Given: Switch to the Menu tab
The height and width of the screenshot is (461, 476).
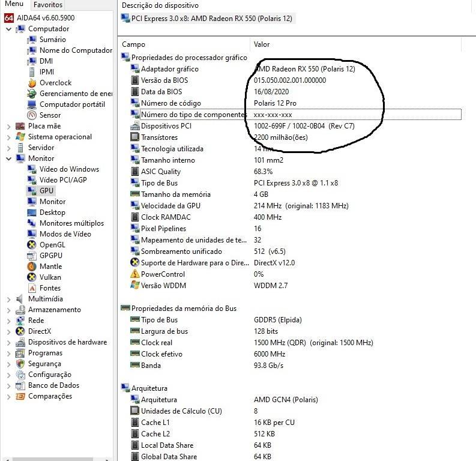Looking at the screenshot, I should 14,4.
